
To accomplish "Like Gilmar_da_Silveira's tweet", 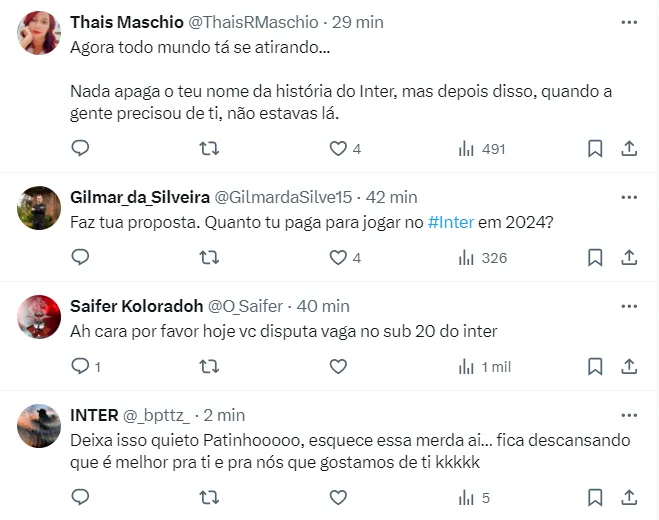I will [x=338, y=258].
